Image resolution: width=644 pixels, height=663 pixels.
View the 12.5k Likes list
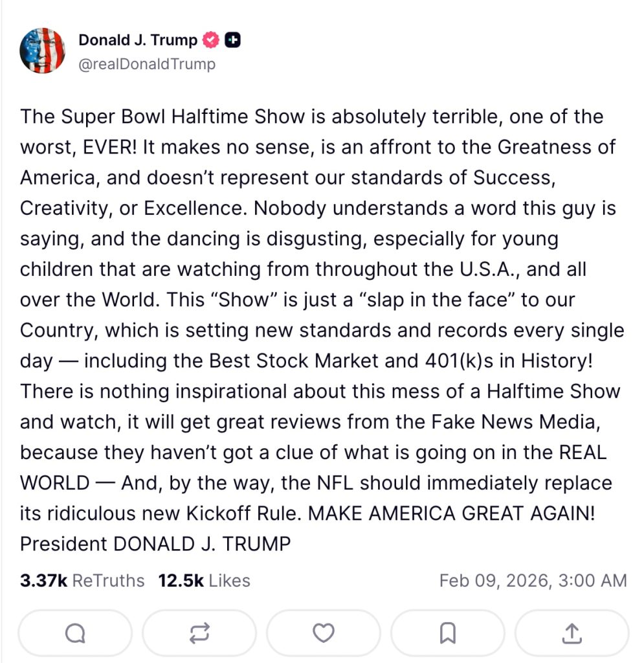tap(204, 581)
